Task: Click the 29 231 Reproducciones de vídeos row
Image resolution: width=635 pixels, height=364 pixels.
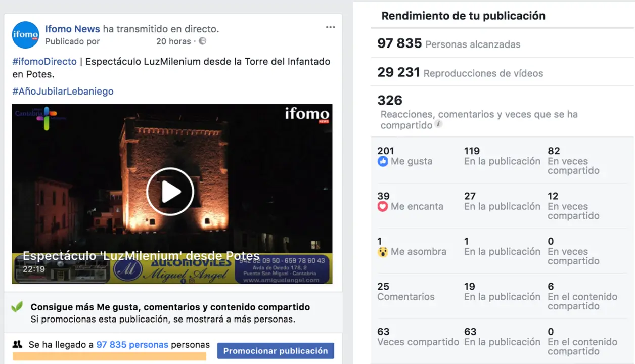Action: coord(503,72)
